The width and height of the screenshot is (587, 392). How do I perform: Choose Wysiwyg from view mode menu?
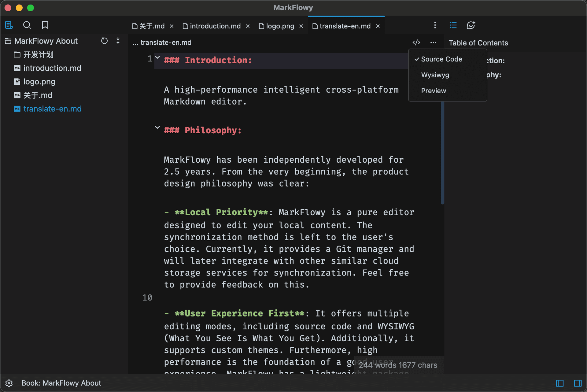point(435,75)
